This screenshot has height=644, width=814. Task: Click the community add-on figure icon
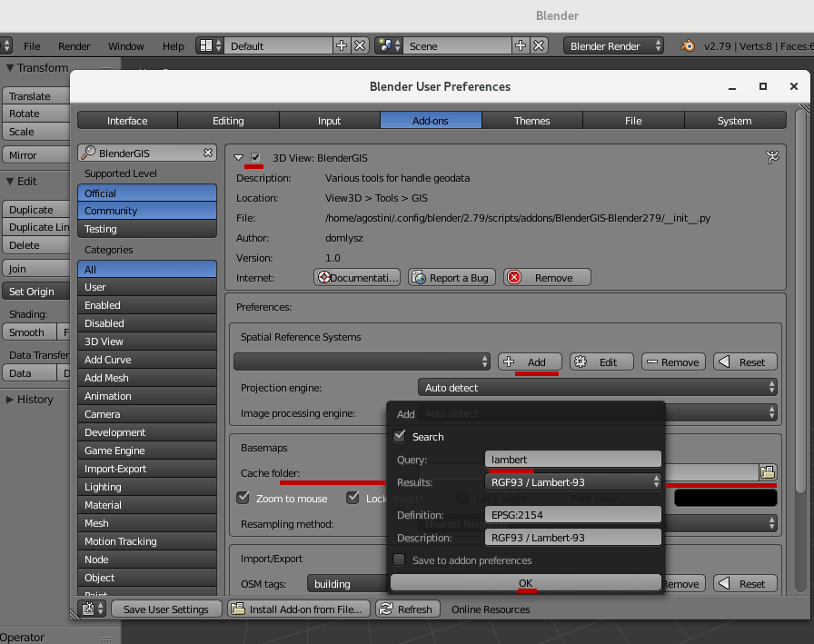click(772, 157)
